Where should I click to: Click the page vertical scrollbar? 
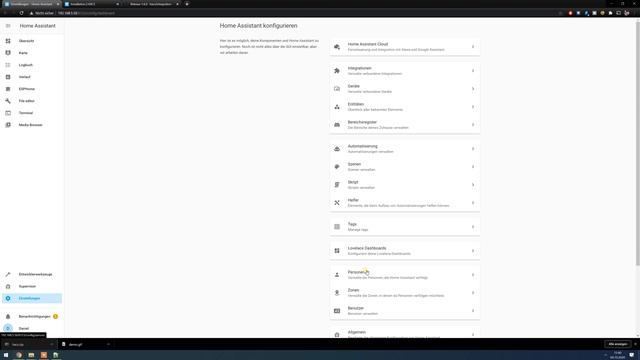(638, 143)
